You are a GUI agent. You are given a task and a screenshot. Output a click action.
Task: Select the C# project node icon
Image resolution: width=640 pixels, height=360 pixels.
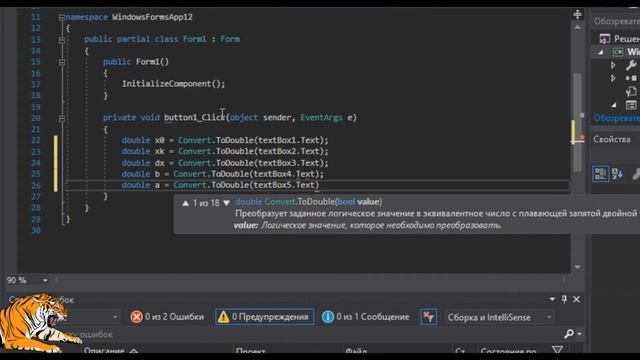(618, 52)
